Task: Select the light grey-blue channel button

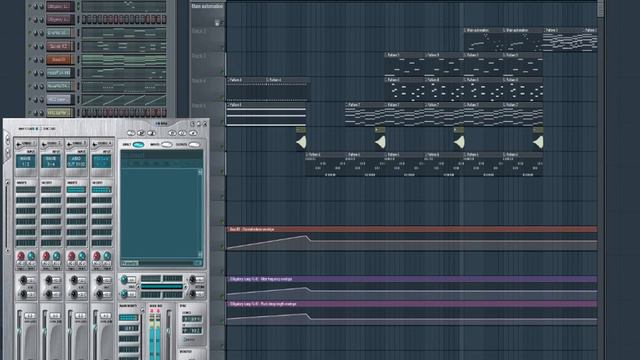Action: click(x=60, y=99)
